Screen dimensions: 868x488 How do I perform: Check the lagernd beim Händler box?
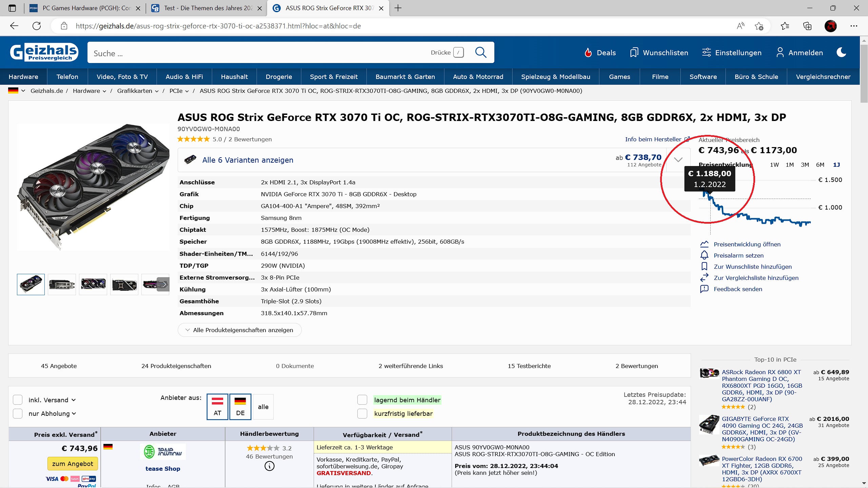pos(362,400)
